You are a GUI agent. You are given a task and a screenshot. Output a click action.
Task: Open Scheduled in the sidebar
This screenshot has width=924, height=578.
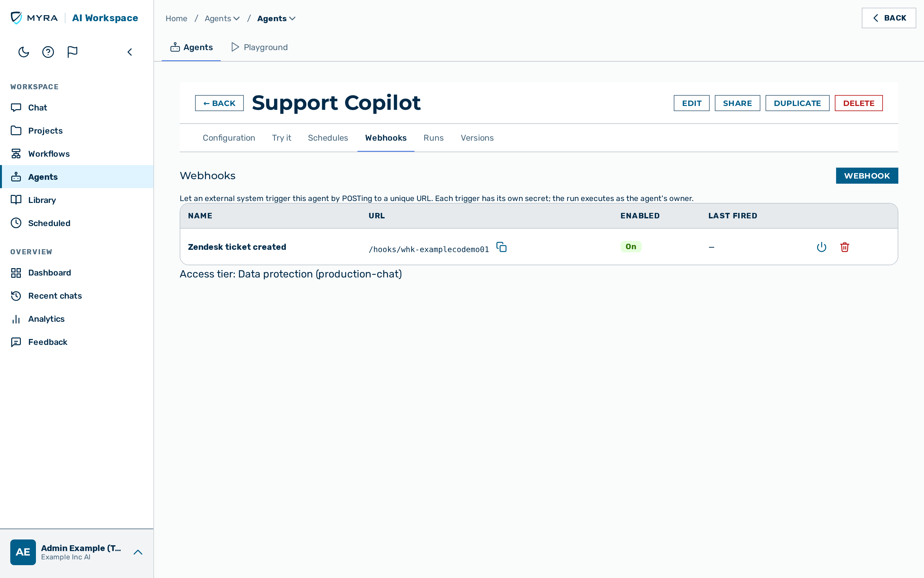click(x=77, y=223)
